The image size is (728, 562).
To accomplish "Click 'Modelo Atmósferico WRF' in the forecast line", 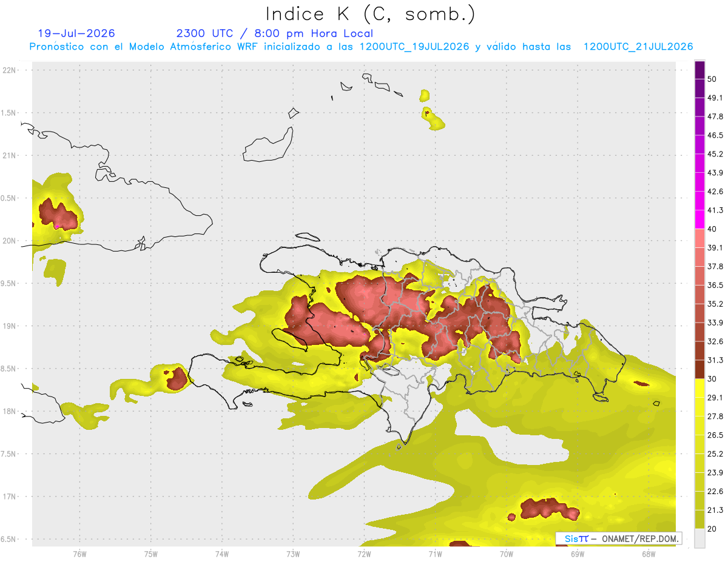I will tap(194, 47).
